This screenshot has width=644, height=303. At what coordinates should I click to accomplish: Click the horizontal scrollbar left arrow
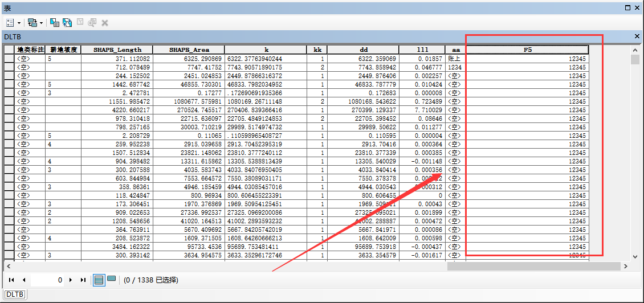pyautogui.click(x=9, y=267)
